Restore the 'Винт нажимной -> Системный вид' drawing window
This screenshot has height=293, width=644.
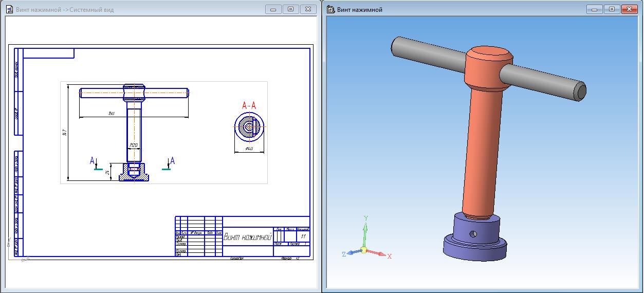pyautogui.click(x=291, y=9)
